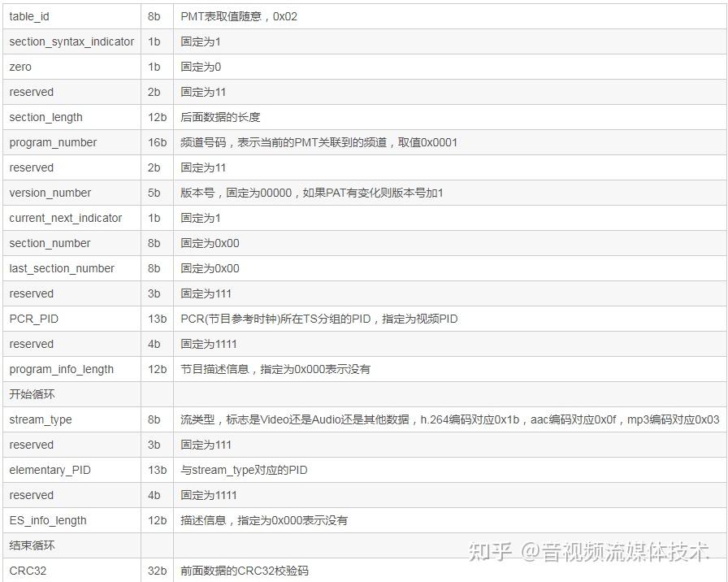Select the version_number row
The image size is (728, 582).
click(x=50, y=193)
